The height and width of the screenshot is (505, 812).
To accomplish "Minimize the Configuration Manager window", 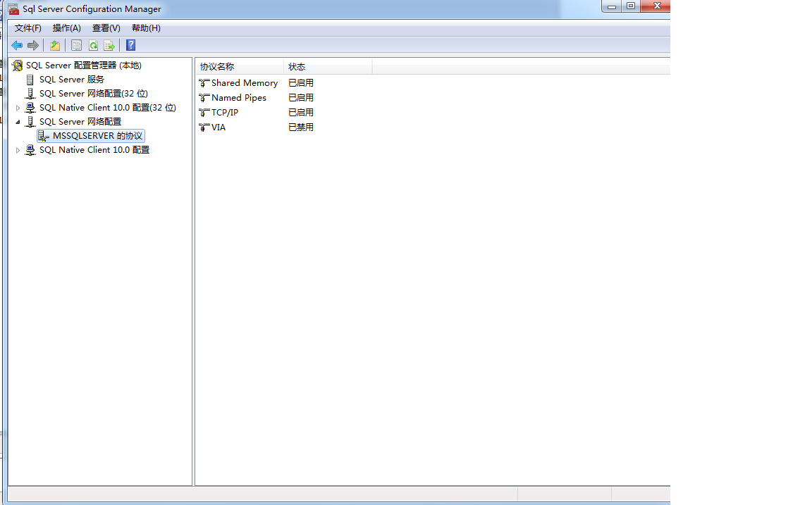I will [612, 6].
